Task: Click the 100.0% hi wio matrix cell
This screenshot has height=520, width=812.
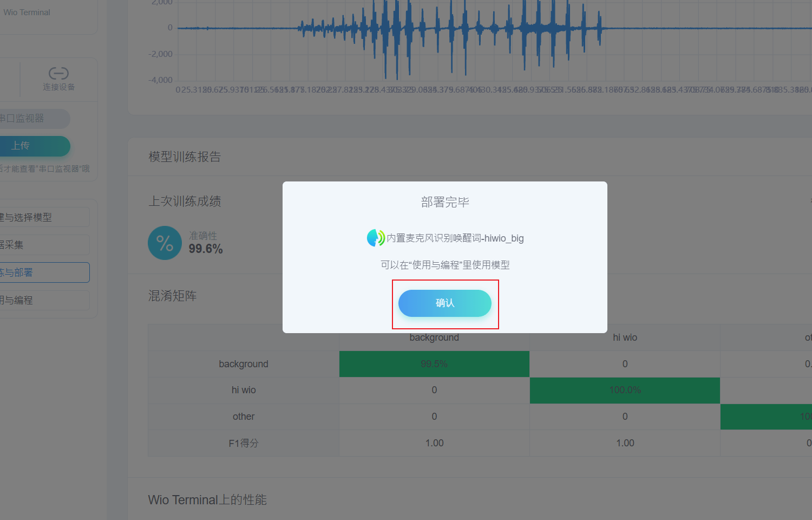Action: tap(625, 390)
